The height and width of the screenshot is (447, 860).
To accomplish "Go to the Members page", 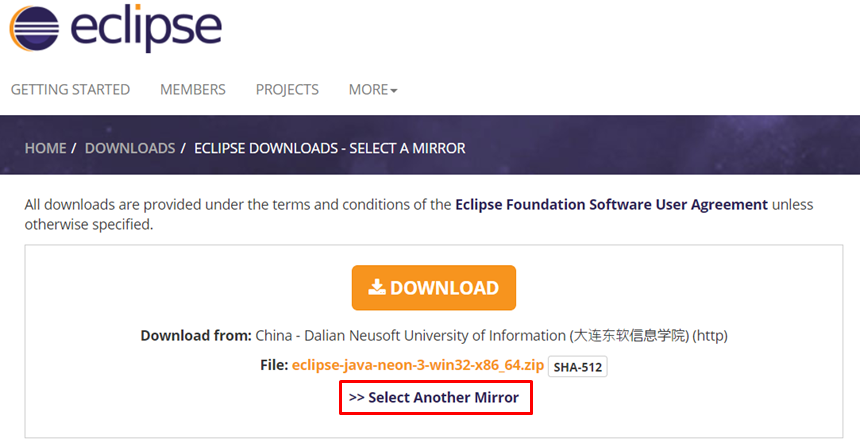I will click(x=193, y=90).
